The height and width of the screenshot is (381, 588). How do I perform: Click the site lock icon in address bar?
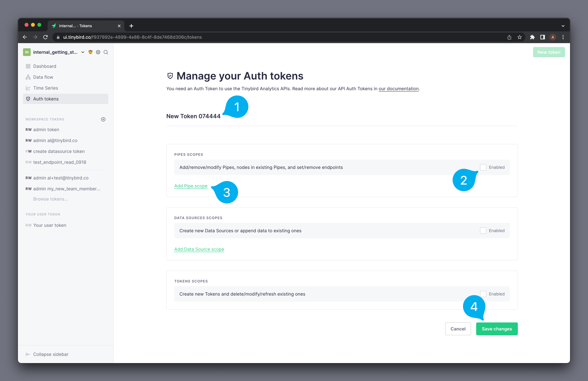coord(58,37)
